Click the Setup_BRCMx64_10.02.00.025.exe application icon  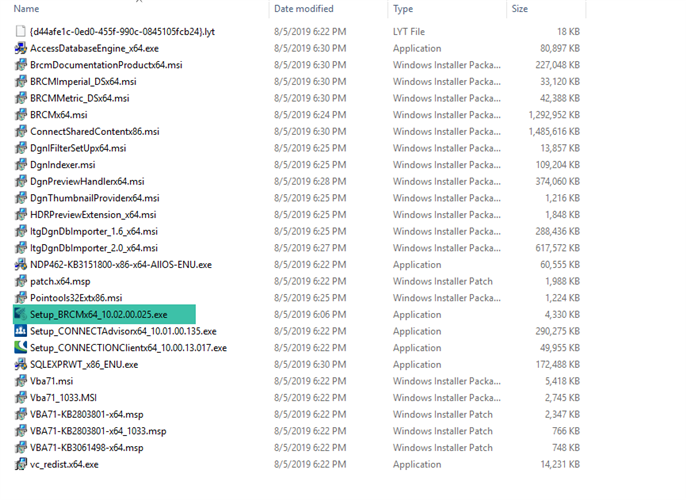coord(21,314)
